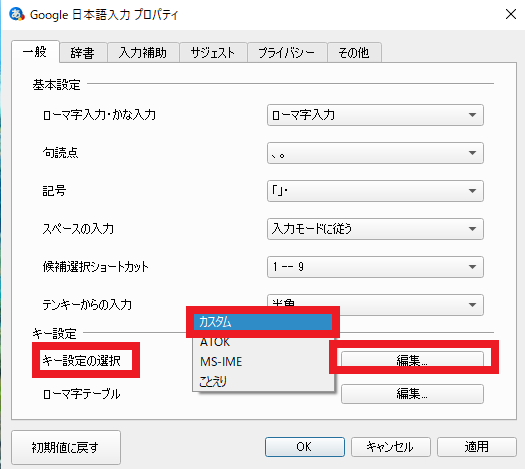
Task: Click the 候補選択ショートカット label
Action: click(95, 267)
